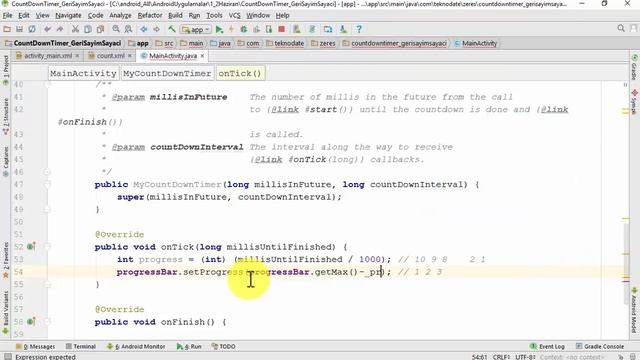Click the src breadcrumb folder
Screen dimensions: 640x360
[x=164, y=43]
